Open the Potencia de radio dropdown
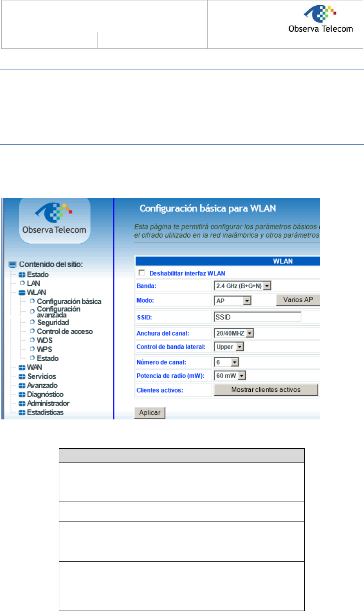Viewport: 364px width, 611px height. pos(230,376)
